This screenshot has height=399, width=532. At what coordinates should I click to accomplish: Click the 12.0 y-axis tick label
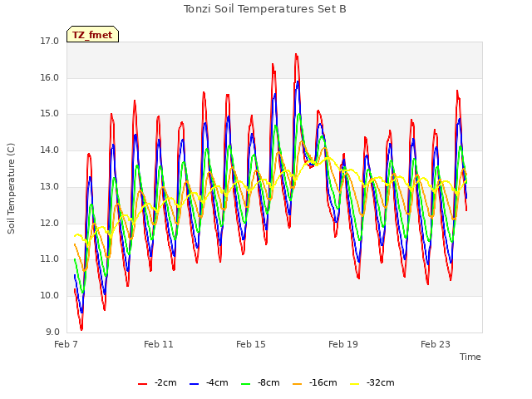coord(50,223)
